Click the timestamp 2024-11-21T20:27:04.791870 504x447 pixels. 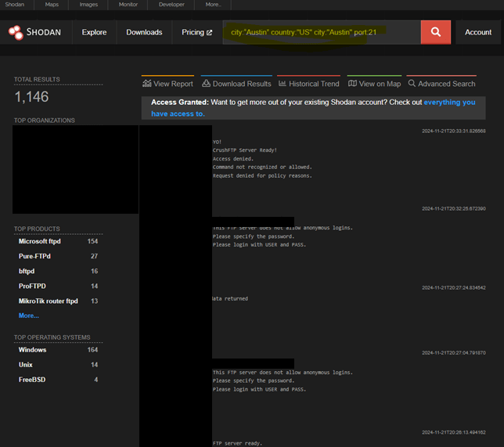tap(454, 353)
